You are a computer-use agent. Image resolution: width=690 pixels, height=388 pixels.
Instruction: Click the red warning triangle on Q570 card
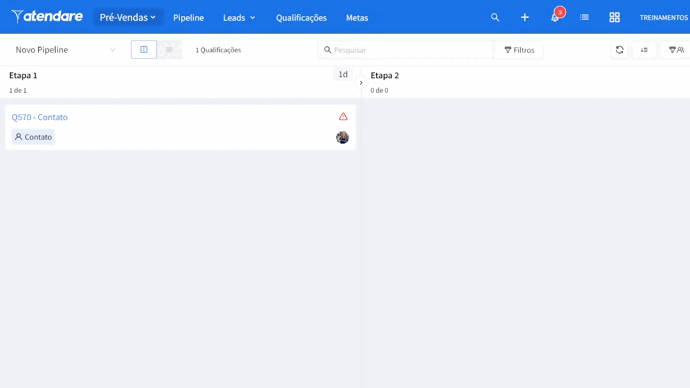(x=343, y=117)
